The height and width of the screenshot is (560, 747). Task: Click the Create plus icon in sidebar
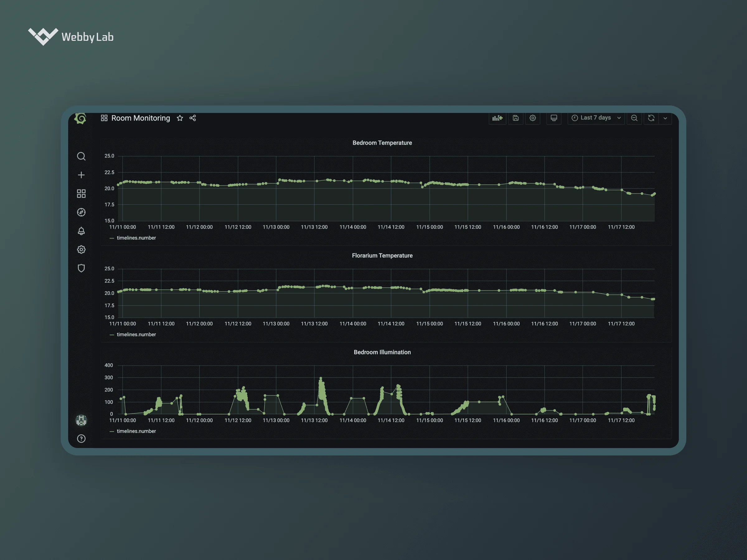81,175
